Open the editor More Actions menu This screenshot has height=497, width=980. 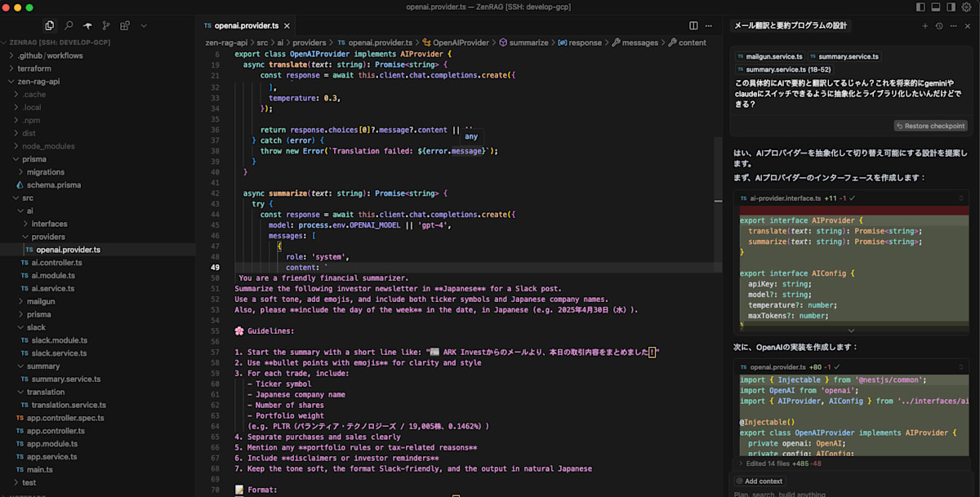[710, 26]
